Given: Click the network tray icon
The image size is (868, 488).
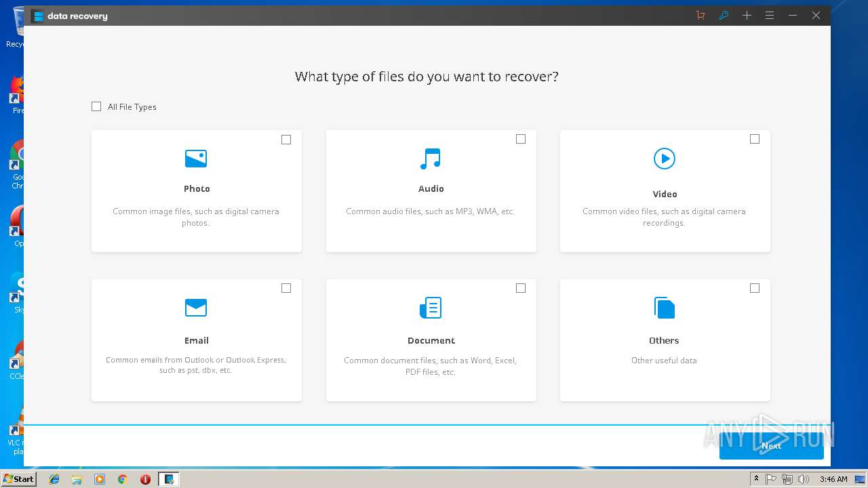Looking at the screenshot, I should (x=787, y=479).
